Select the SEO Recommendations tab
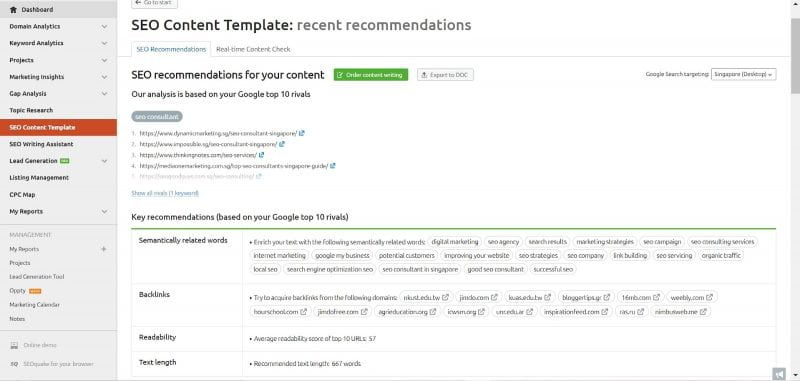Image resolution: width=800 pixels, height=381 pixels. [171, 49]
